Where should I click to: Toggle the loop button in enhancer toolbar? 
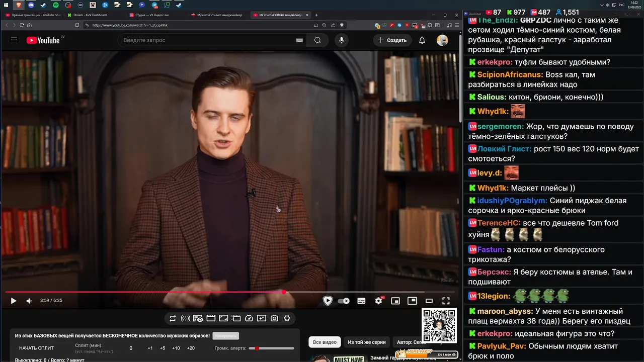pos(173,318)
